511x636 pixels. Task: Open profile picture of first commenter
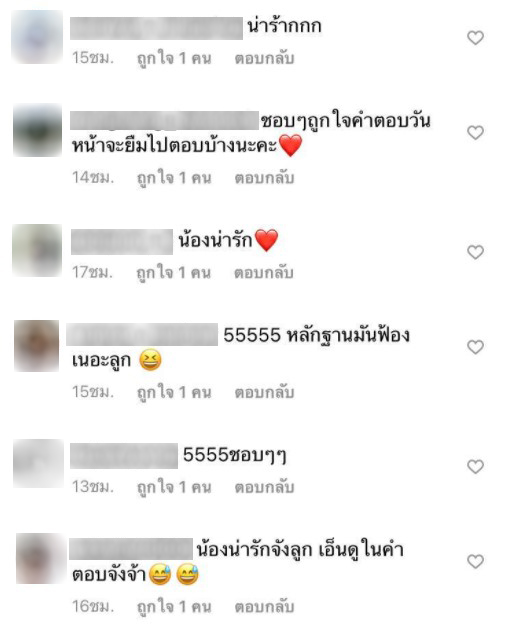click(37, 37)
